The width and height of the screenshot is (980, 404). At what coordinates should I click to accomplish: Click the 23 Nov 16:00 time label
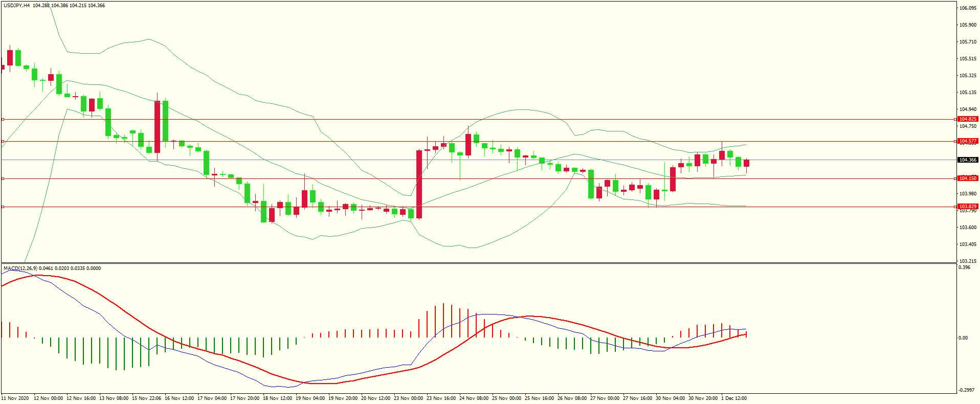click(441, 398)
